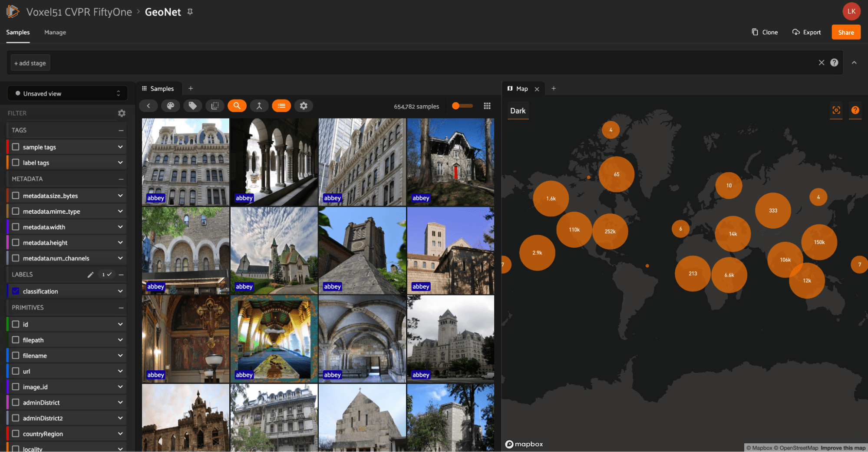868x452 pixels.
Task: Expand the countryRegion field filter
Action: click(x=120, y=434)
